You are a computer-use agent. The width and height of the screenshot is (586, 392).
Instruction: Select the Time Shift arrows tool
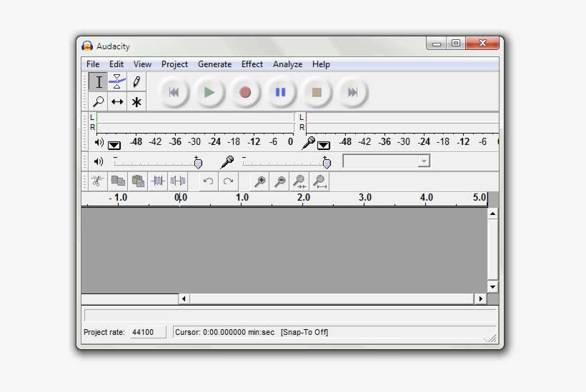coord(117,101)
